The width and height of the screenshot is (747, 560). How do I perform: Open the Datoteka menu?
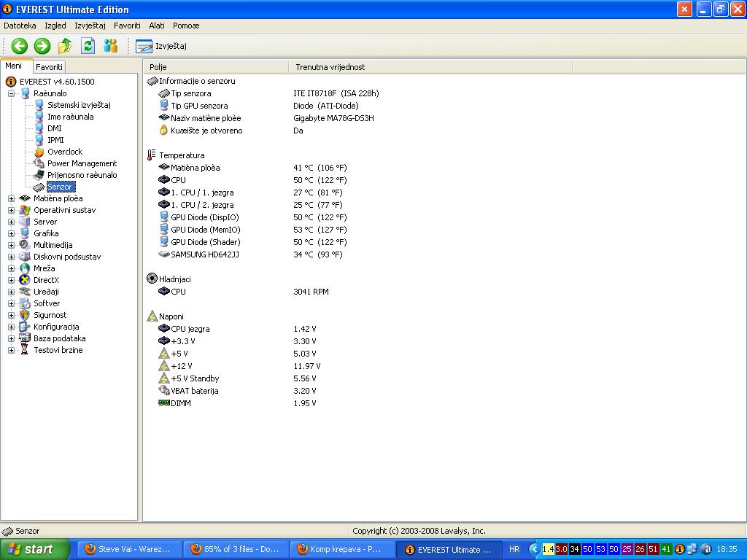click(20, 26)
